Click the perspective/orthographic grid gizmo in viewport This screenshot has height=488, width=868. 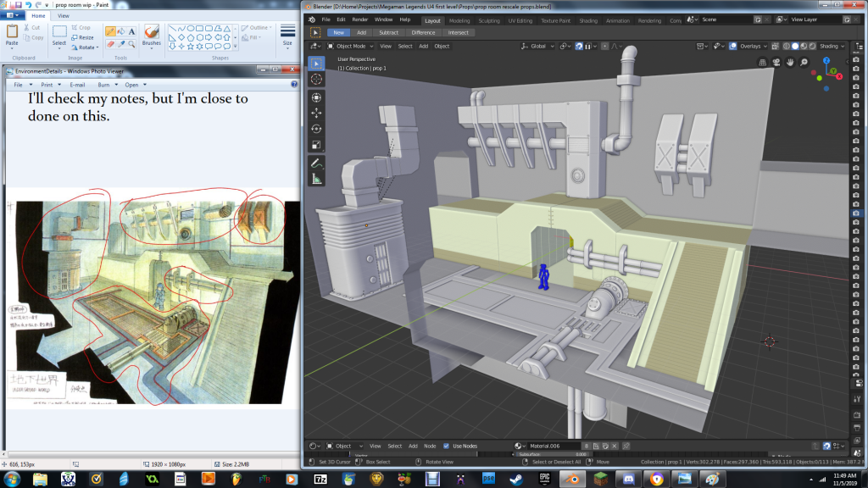click(763, 63)
